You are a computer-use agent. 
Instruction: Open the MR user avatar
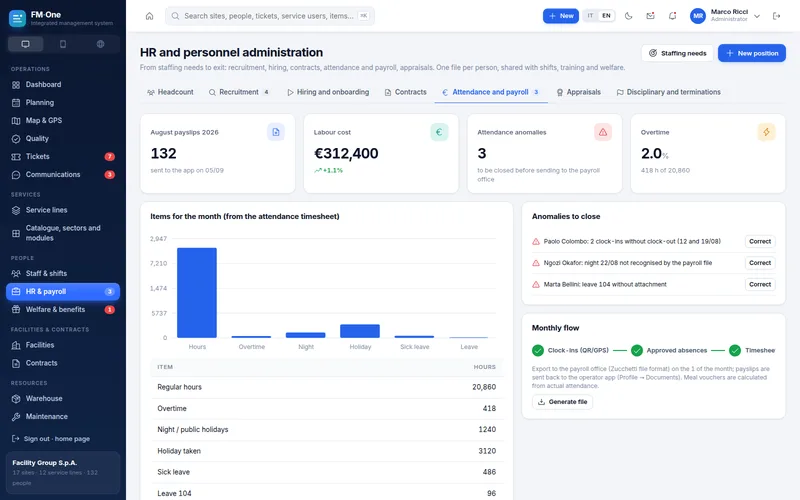pos(698,16)
